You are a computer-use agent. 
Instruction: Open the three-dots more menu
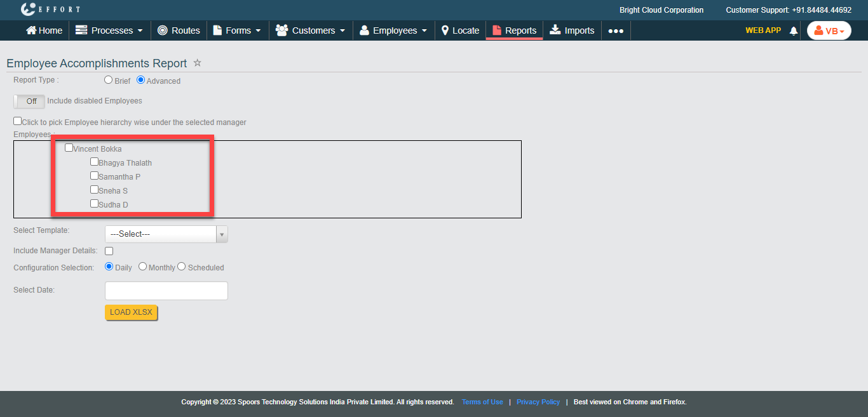[615, 30]
